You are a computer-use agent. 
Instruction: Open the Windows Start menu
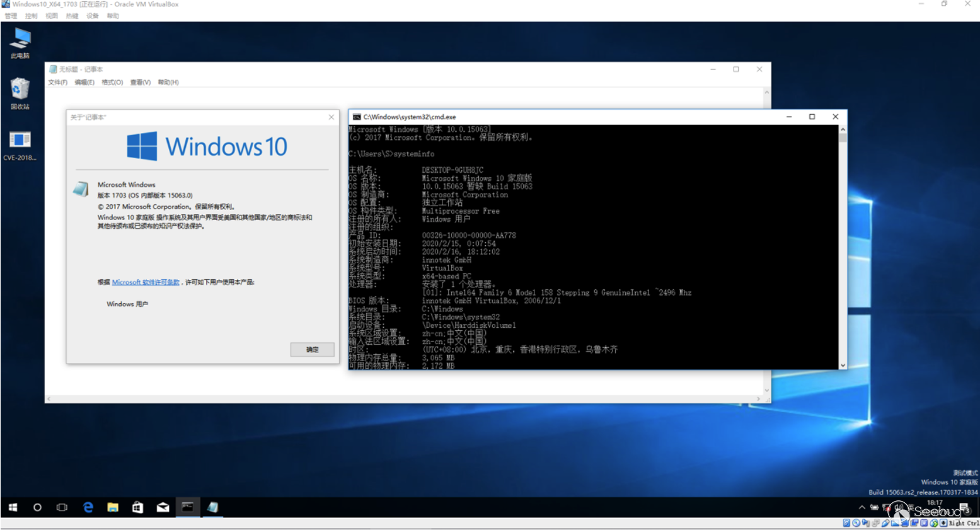[x=13, y=507]
